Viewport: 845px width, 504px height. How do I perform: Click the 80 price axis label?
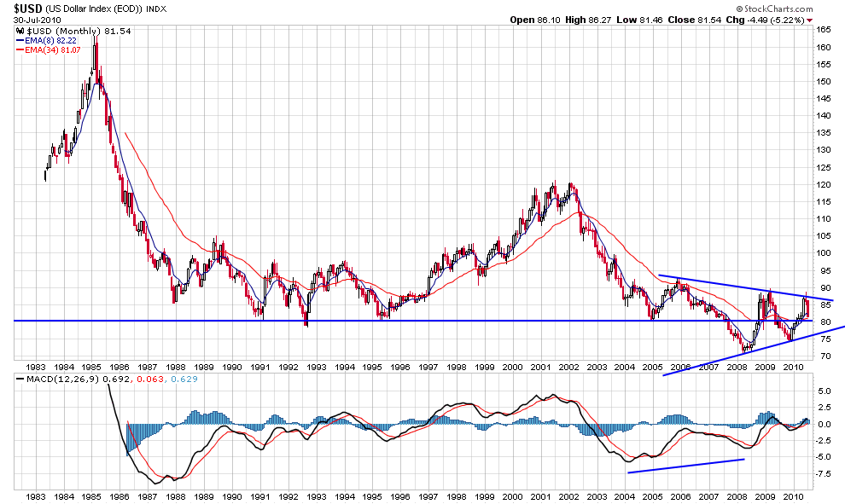coord(825,322)
